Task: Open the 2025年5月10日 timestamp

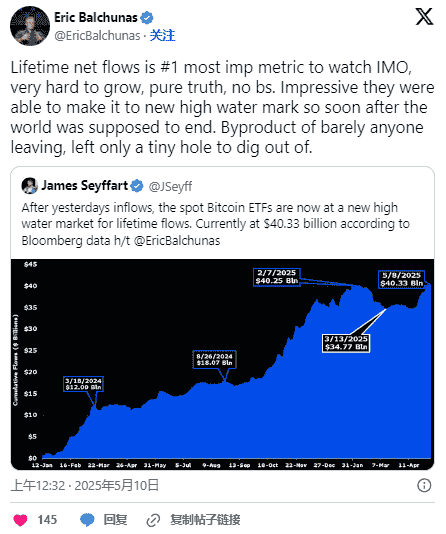Action: (x=116, y=485)
